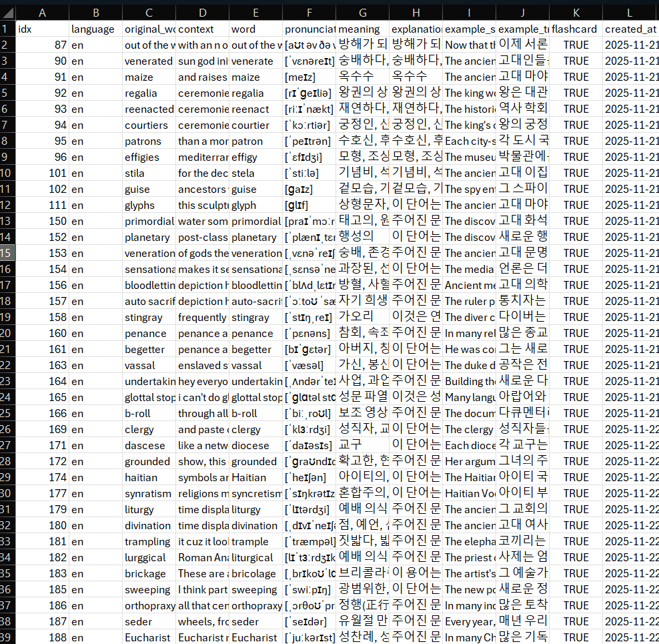Screen dimensions: 659x644
Task: Select the column A header
Action: point(42,13)
